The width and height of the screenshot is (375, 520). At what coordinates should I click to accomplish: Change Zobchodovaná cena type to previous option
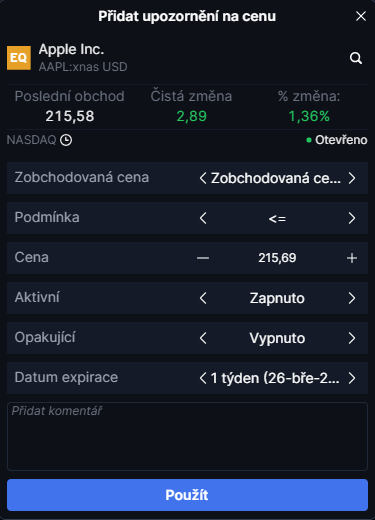click(203, 178)
